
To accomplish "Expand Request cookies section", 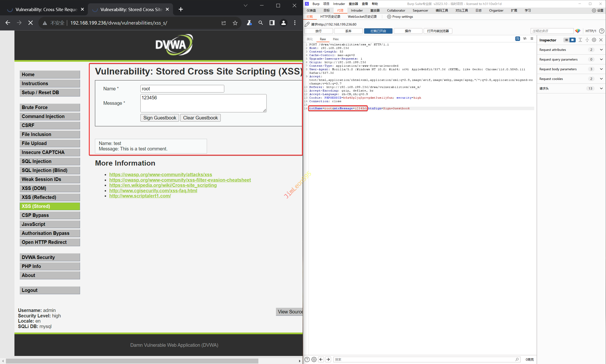I will [601, 79].
